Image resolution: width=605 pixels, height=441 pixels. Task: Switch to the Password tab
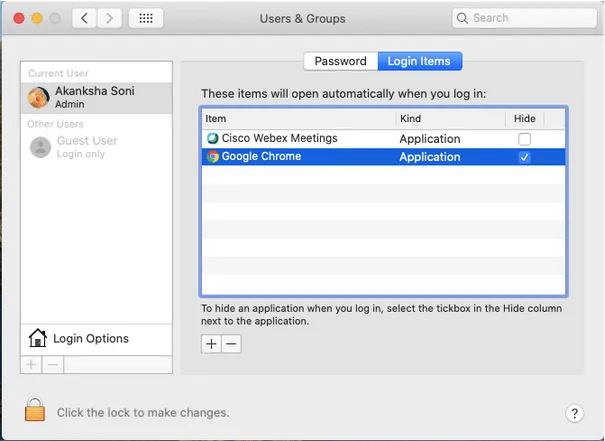click(x=340, y=61)
